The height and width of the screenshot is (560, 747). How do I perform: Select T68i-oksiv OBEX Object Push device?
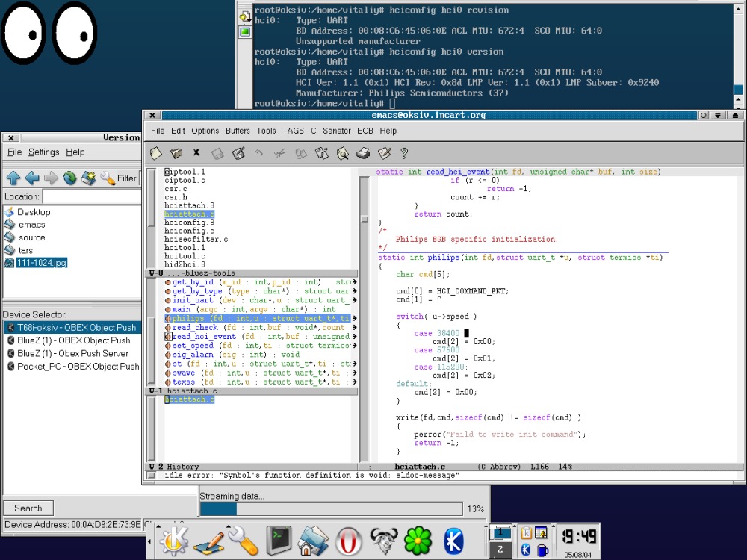pyautogui.click(x=72, y=328)
